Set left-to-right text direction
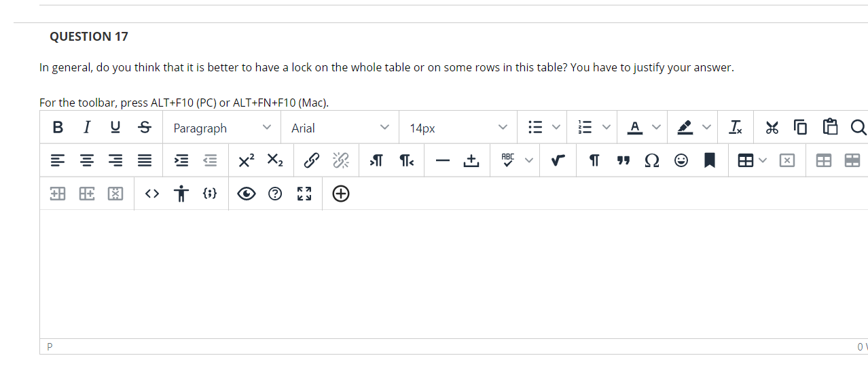868x377 pixels. click(376, 161)
